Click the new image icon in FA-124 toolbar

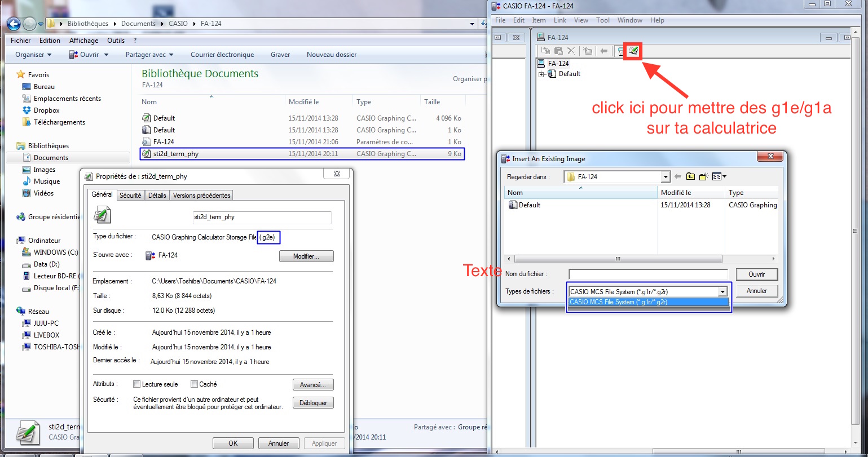588,51
